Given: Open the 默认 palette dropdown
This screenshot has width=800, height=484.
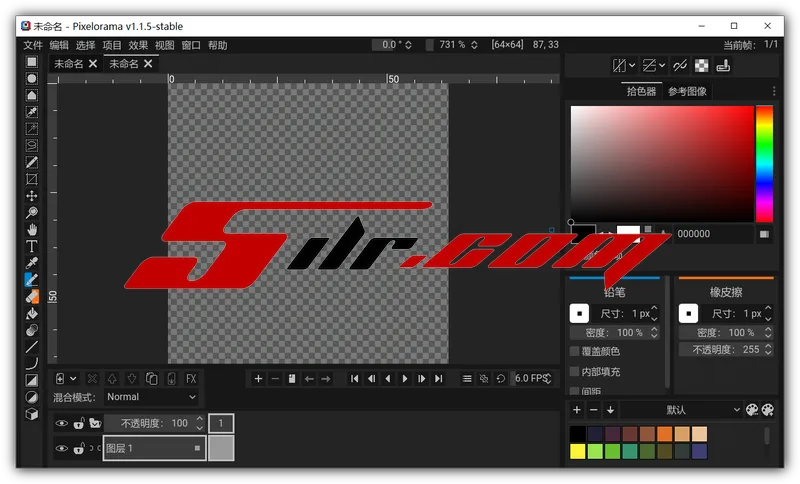Looking at the screenshot, I should pos(681,410).
